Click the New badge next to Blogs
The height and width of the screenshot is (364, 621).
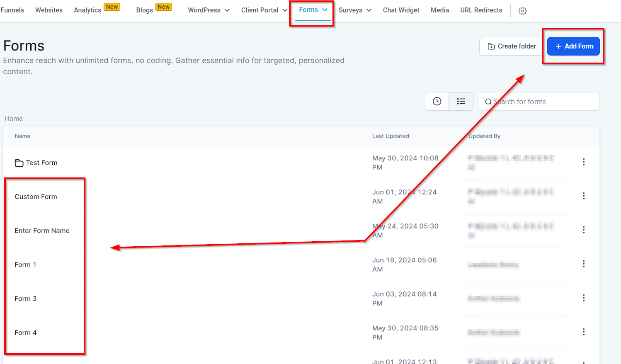click(164, 7)
